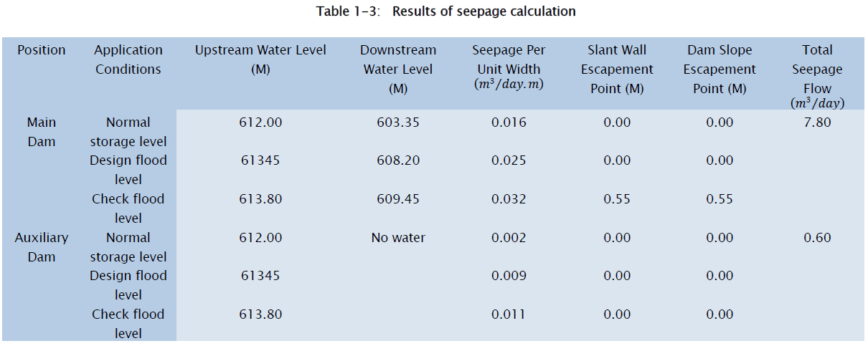
Task: Click the total seepage flow 7.80
Action: (817, 122)
